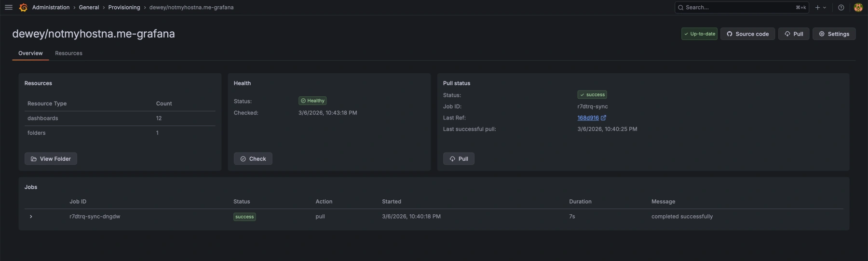This screenshot has height=261, width=868.
Task: Open the user profile avatar
Action: (x=858, y=7)
